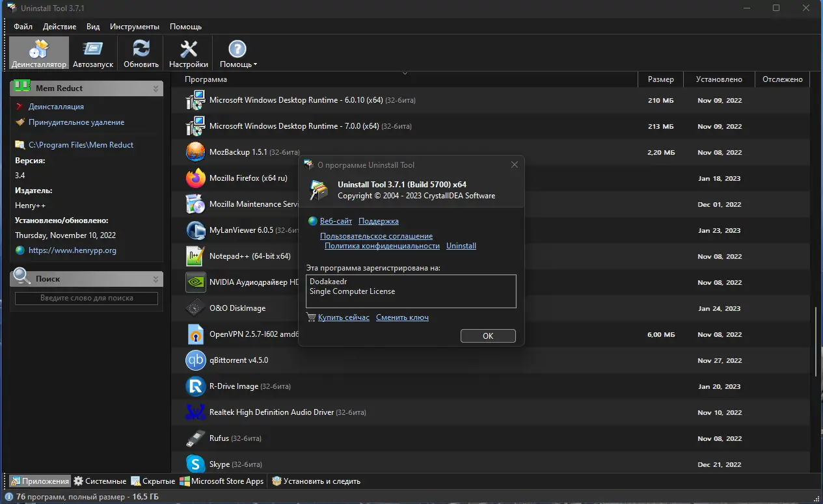Screen dimensions: 823x504
Task: Sort by the Программа column header
Action: pyautogui.click(x=206, y=79)
